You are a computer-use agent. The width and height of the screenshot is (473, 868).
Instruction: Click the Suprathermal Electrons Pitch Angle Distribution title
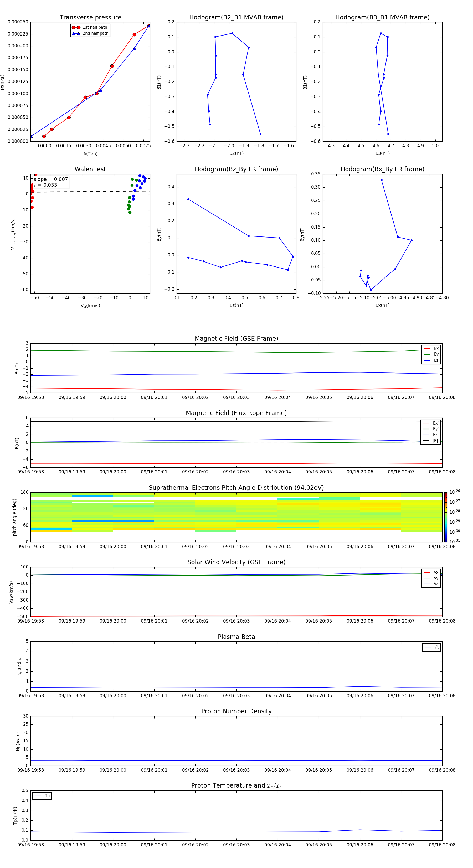click(236, 488)
